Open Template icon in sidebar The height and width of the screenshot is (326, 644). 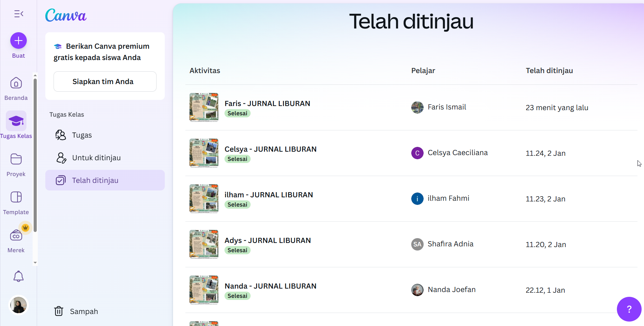(16, 197)
